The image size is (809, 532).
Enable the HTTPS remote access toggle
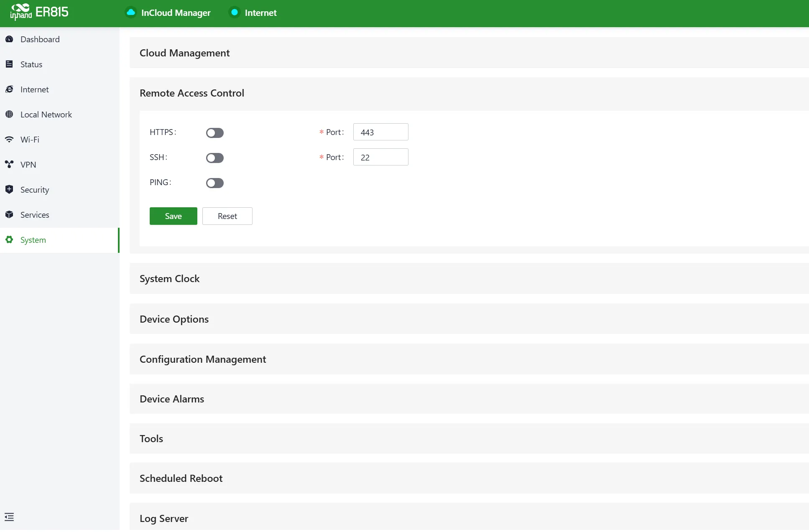[215, 133]
